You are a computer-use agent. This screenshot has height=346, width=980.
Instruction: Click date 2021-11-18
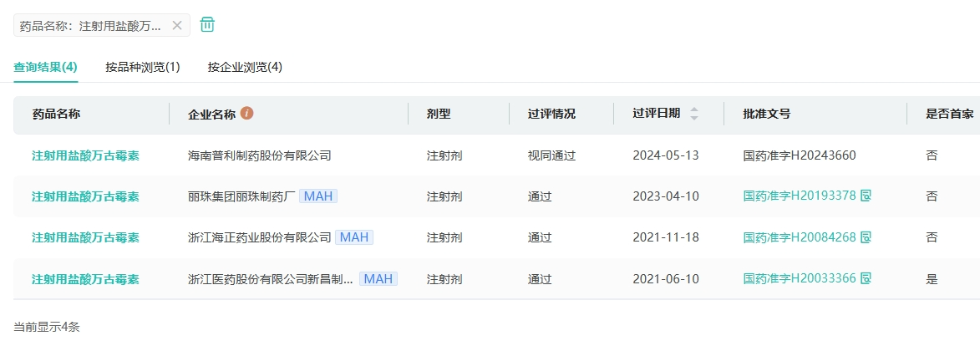coord(666,237)
